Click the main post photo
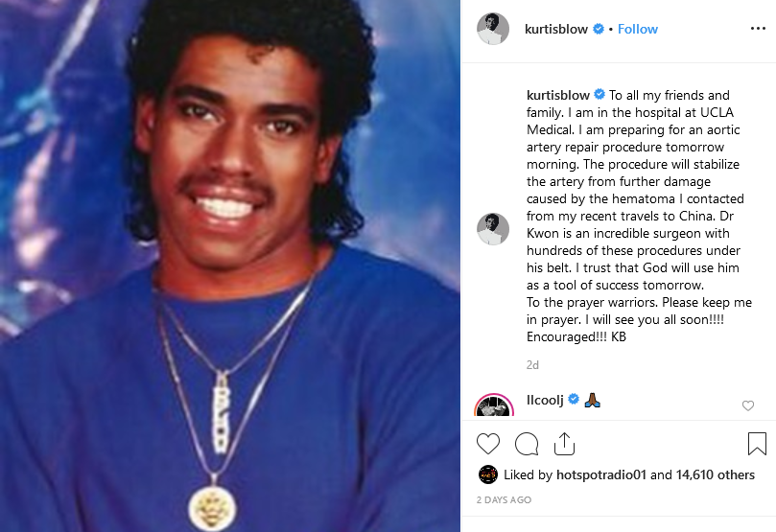This screenshot has height=532, width=776. tap(230, 266)
